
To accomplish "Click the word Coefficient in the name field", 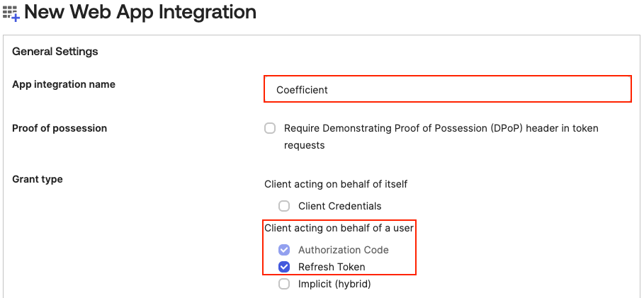I will [x=302, y=90].
